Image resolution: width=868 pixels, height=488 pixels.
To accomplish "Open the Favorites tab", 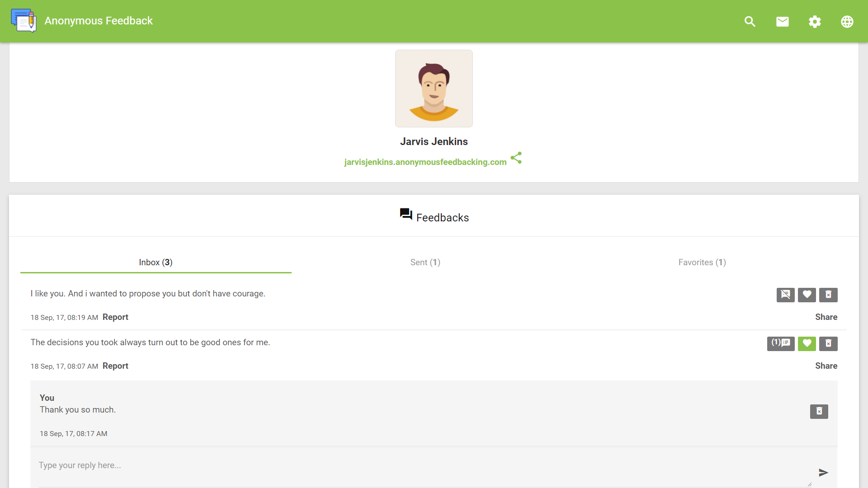I will pos(702,262).
